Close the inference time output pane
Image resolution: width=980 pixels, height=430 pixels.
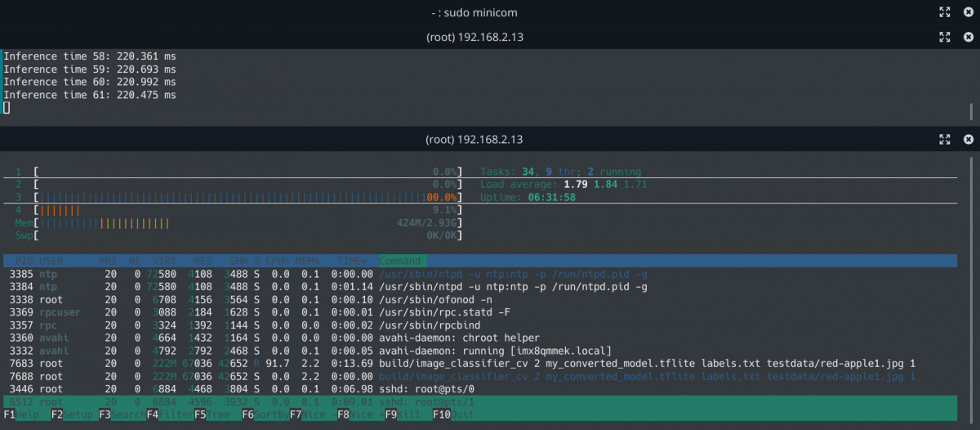(x=969, y=38)
